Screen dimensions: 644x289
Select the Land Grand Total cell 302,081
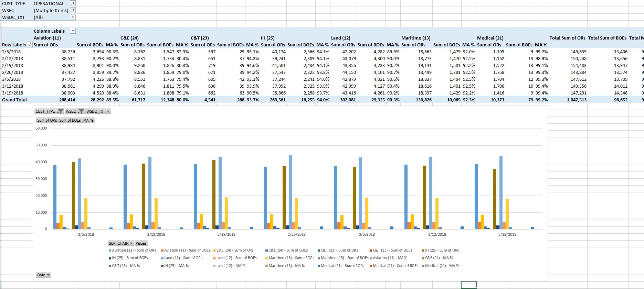(x=347, y=100)
